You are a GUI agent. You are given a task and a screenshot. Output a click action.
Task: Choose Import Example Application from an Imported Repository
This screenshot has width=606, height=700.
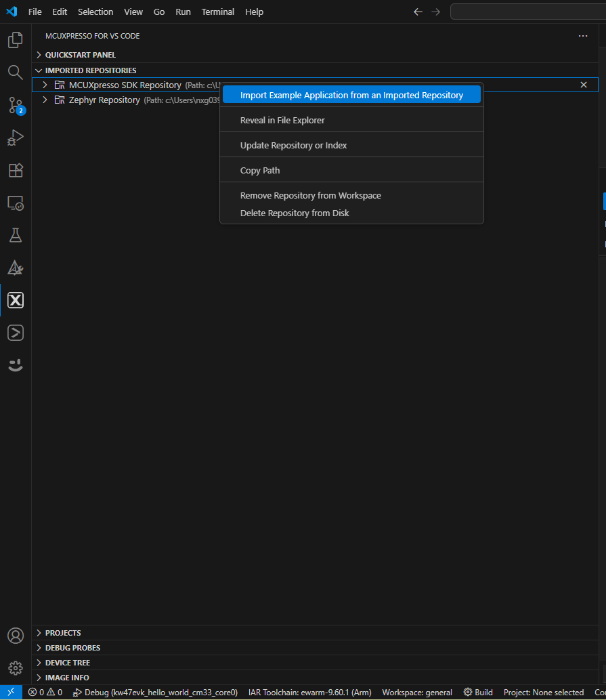(x=351, y=94)
